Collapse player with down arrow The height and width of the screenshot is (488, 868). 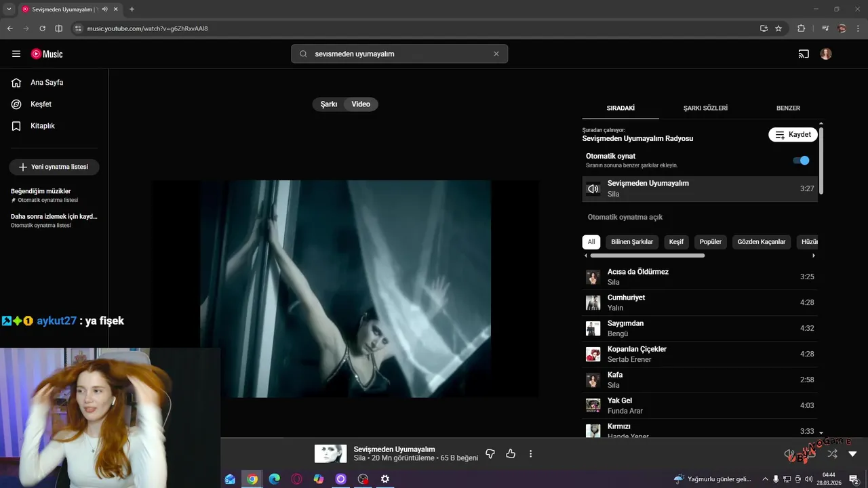(x=852, y=453)
